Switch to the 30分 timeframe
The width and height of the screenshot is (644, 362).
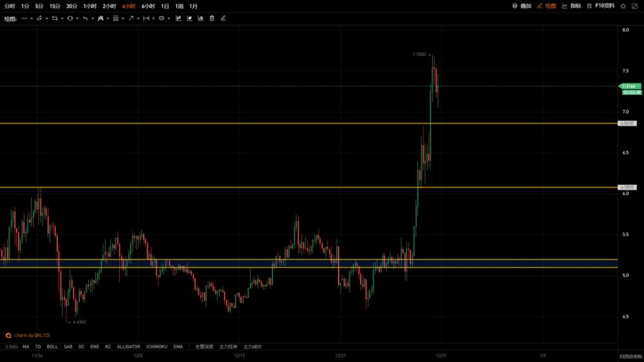pos(71,6)
